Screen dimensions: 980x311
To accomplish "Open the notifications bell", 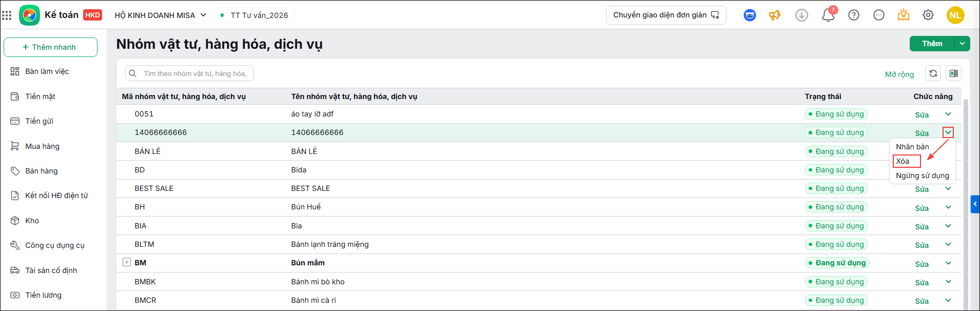I will [828, 15].
